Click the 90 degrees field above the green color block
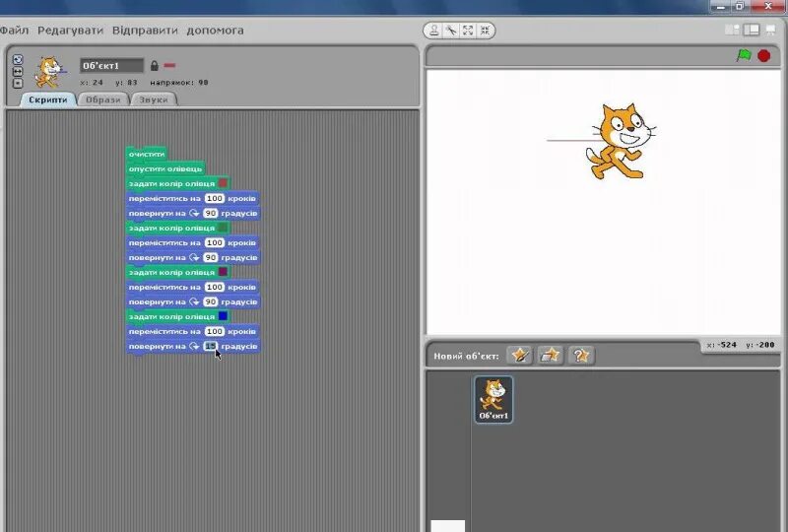This screenshot has height=532, width=788. [x=211, y=213]
